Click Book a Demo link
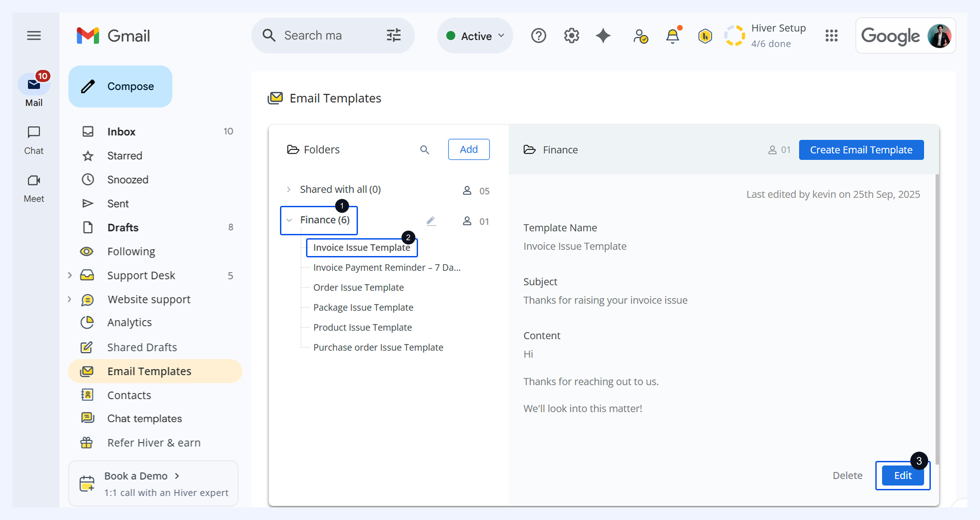The image size is (980, 520). click(142, 476)
